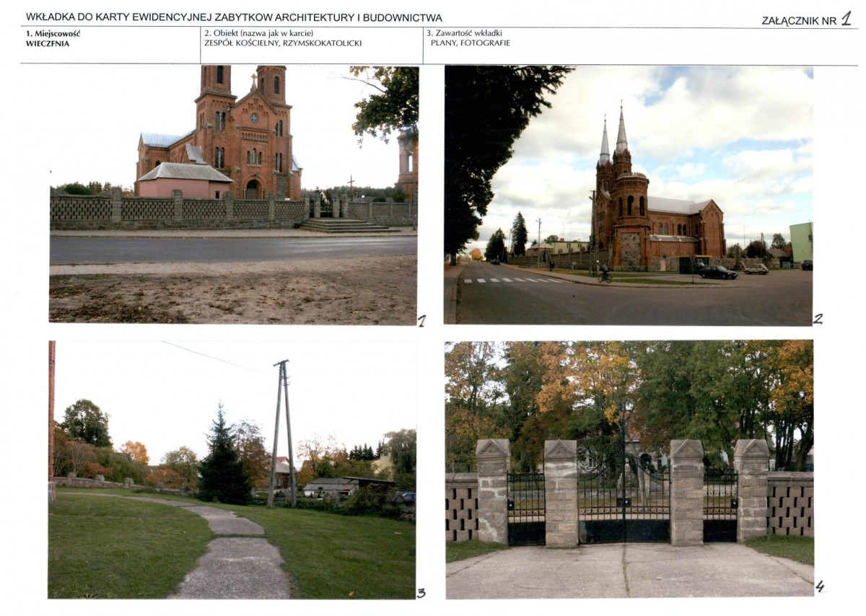Select the locality value 'WIECZFNIA'

pos(48,43)
